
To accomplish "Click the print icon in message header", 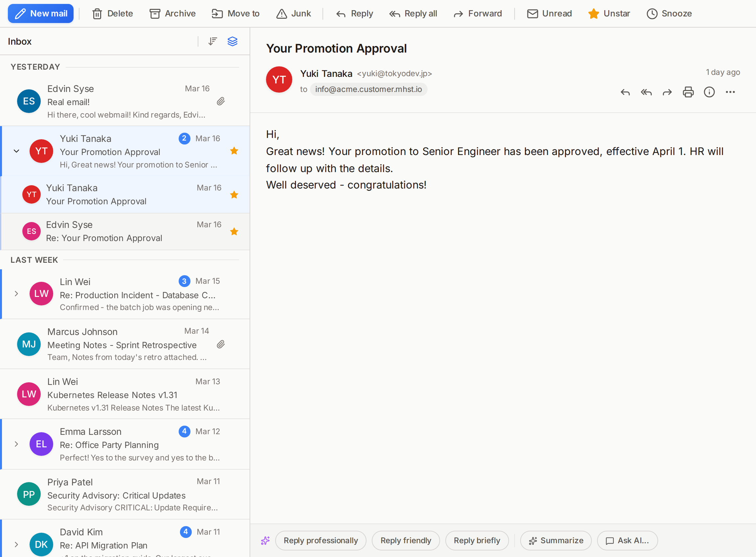I will point(688,92).
